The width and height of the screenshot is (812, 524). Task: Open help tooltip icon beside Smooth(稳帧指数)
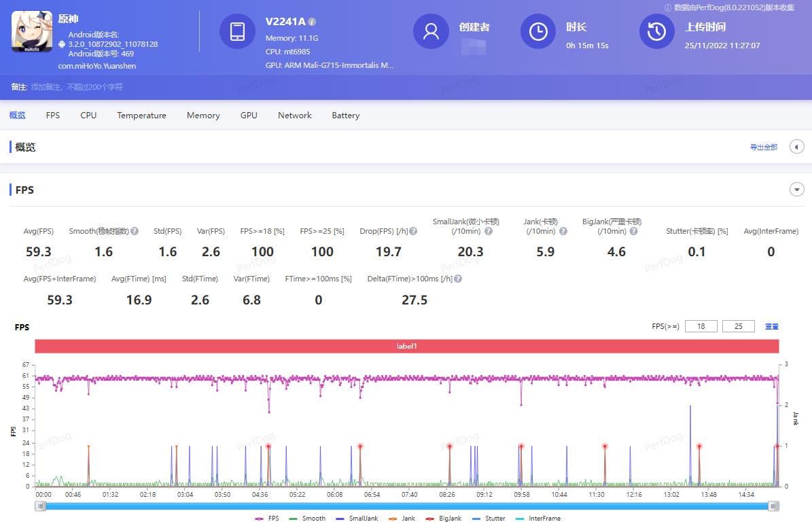133,230
